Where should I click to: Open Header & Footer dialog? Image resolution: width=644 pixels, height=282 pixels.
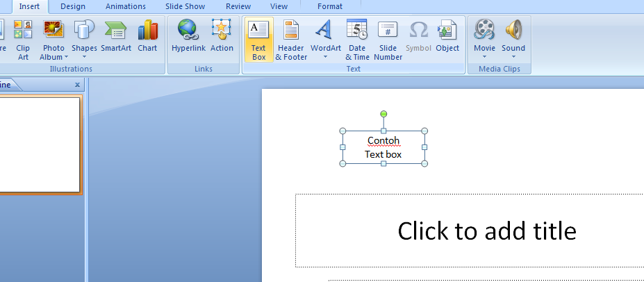pyautogui.click(x=291, y=40)
